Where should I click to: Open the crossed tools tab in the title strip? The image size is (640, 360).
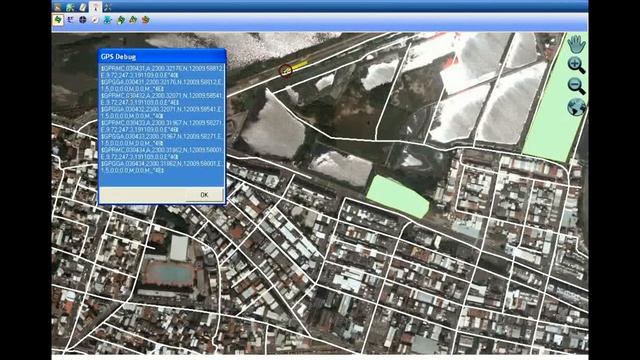(108, 7)
